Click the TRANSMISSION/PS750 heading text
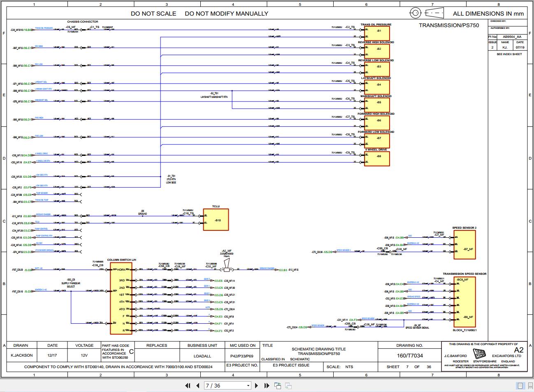The image size is (534, 392). point(449,25)
